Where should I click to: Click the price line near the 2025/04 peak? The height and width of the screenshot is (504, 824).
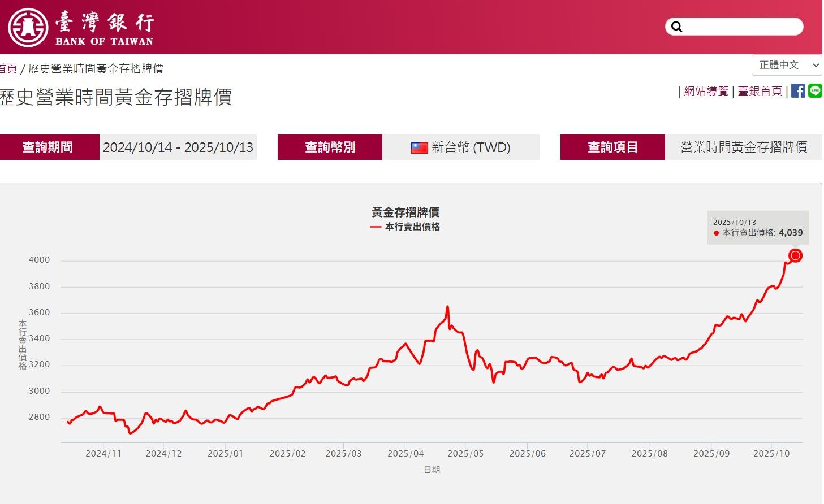(447, 307)
